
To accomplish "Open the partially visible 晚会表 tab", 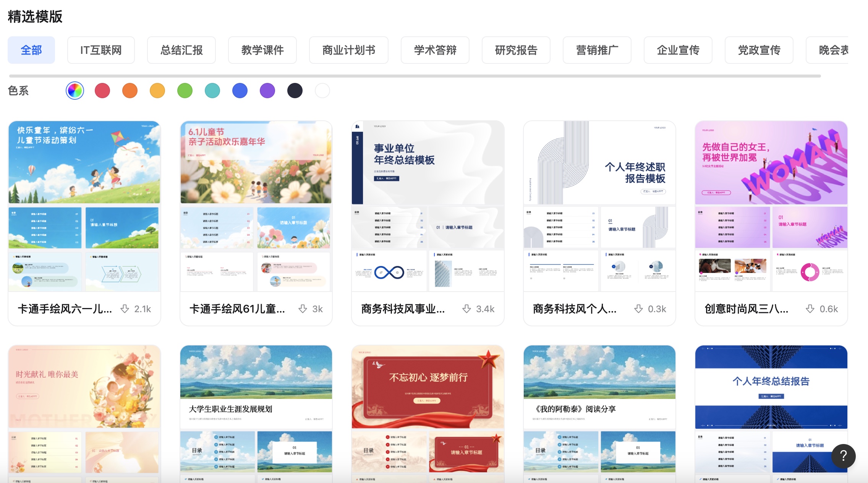I will click(x=828, y=50).
